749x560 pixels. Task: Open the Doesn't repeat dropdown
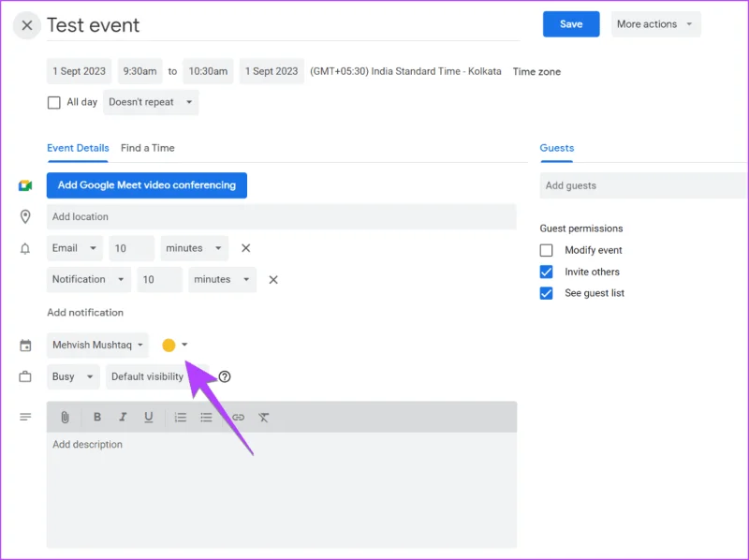click(151, 102)
